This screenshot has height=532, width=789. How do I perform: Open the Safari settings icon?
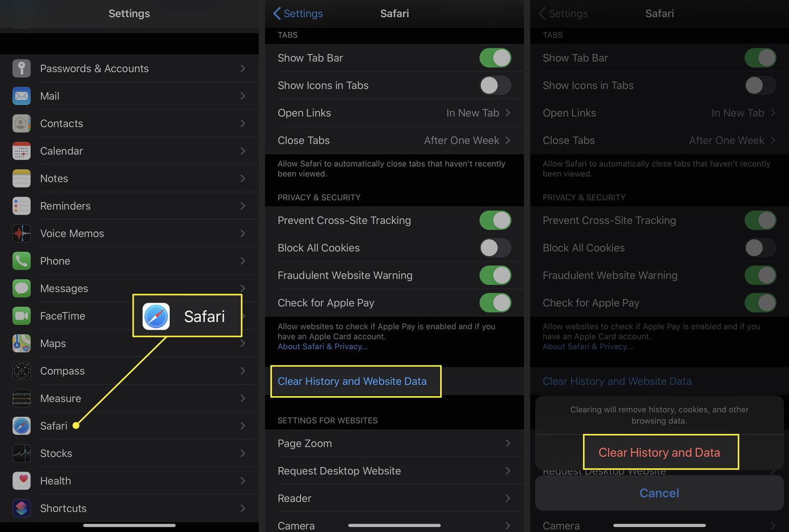tap(21, 426)
